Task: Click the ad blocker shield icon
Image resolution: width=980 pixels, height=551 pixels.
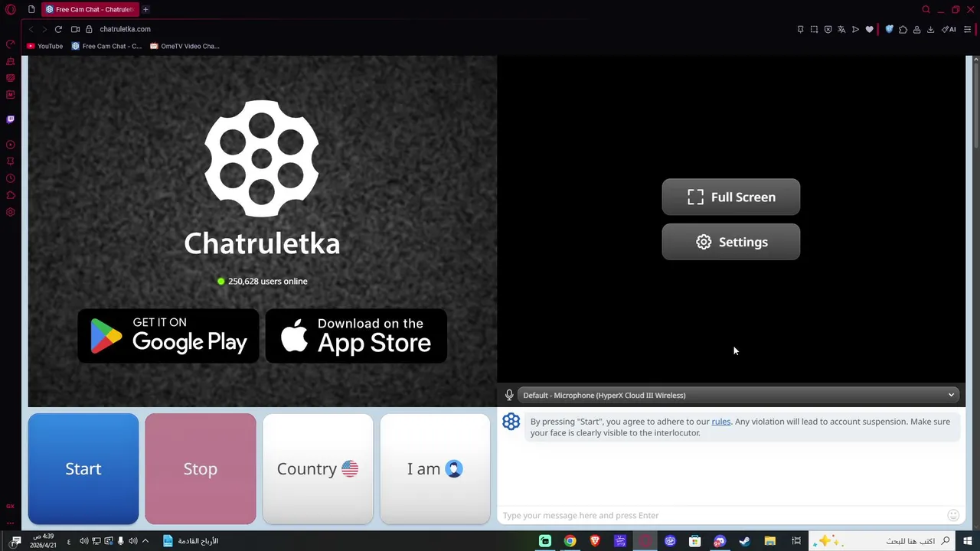Action: click(828, 29)
